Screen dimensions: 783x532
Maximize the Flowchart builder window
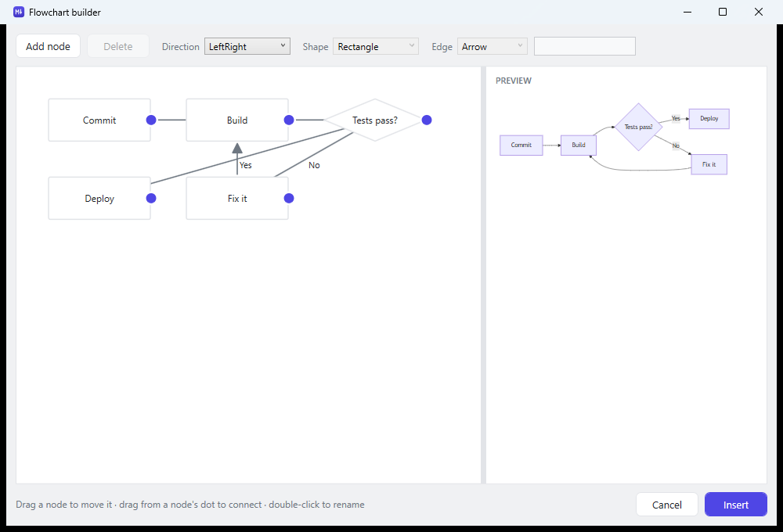coord(723,12)
